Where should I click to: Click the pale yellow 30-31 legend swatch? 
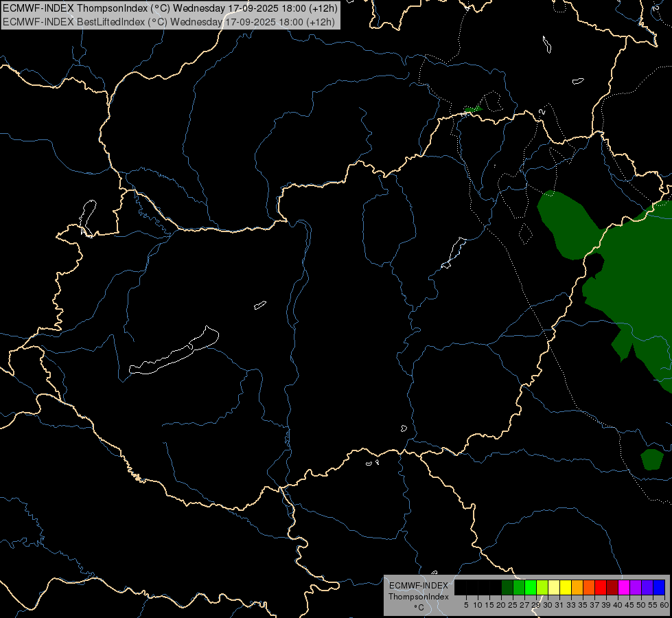click(x=554, y=587)
